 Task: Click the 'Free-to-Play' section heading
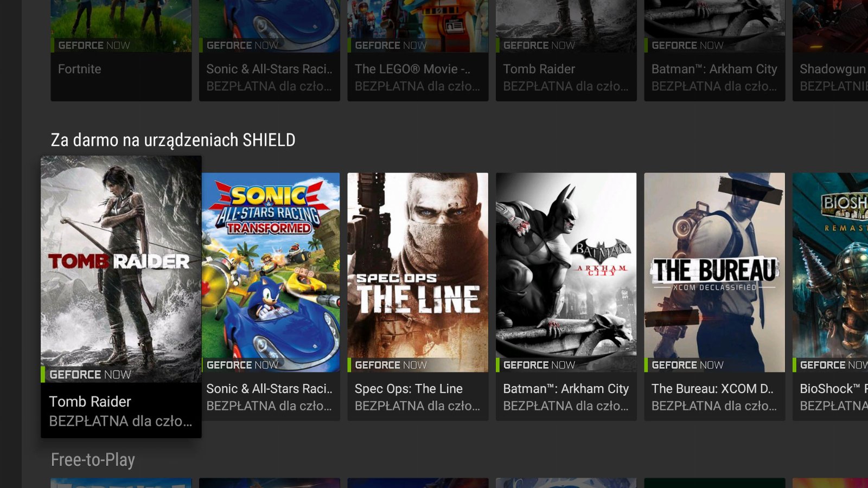(93, 460)
